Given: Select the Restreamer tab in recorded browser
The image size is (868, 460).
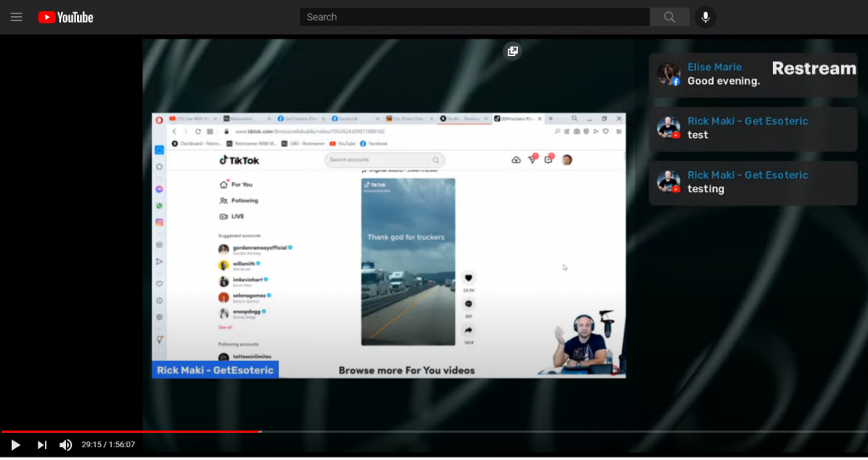Looking at the screenshot, I should click(245, 119).
